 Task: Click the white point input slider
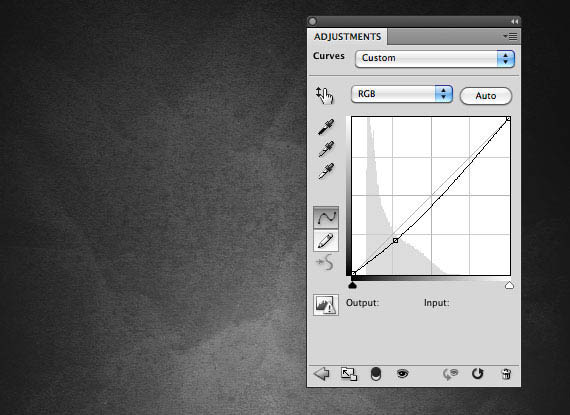(x=509, y=285)
